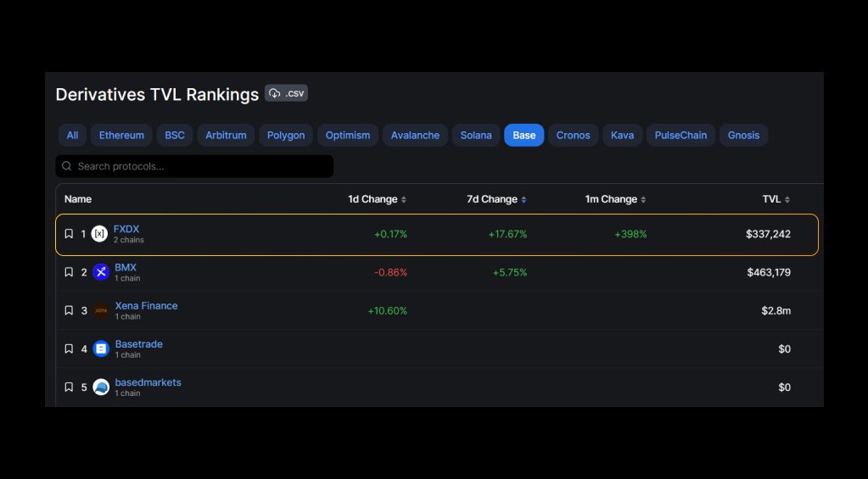Viewport: 868px width, 479px height.
Task: Download the rankings as .csv
Action: pyautogui.click(x=286, y=93)
